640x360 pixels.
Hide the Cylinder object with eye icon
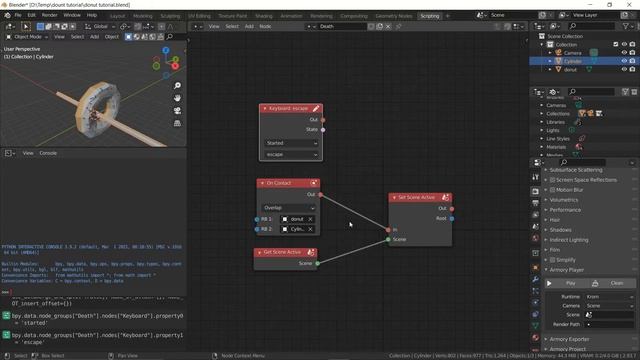(624, 61)
